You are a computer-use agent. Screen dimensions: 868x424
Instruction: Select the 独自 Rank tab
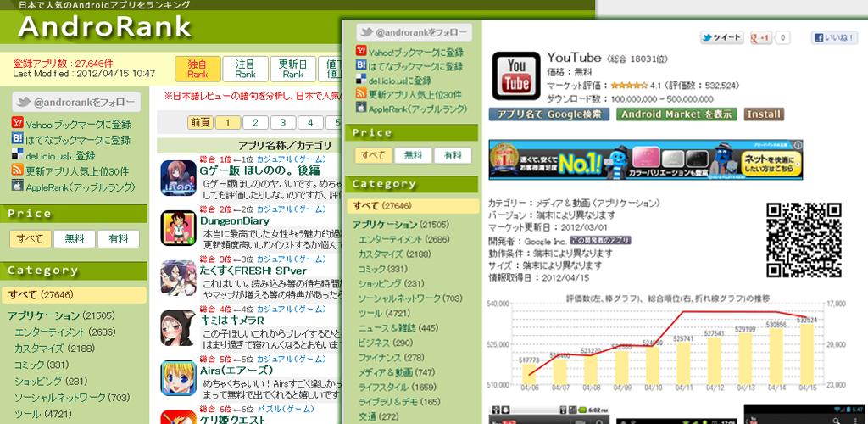pos(198,69)
